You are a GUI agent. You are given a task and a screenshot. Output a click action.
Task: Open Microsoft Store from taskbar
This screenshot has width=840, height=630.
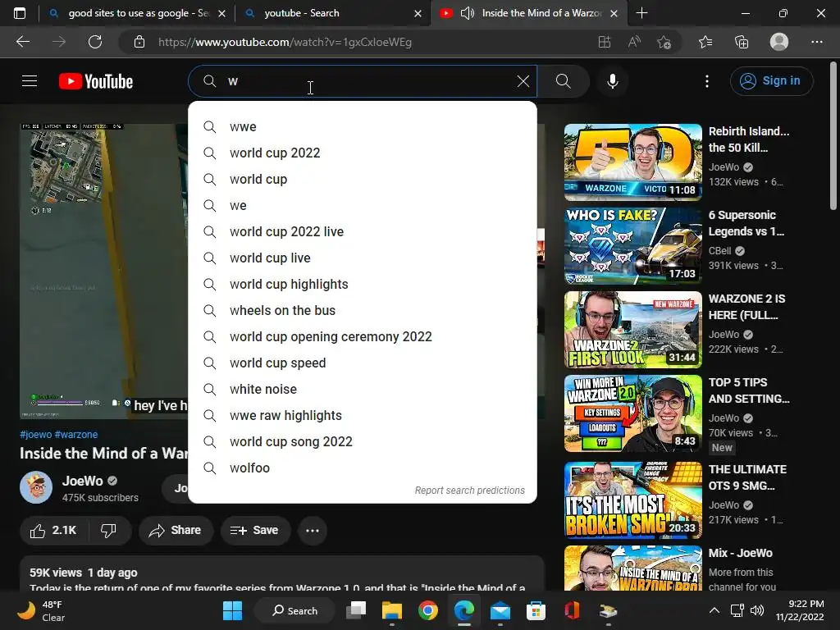click(x=536, y=610)
